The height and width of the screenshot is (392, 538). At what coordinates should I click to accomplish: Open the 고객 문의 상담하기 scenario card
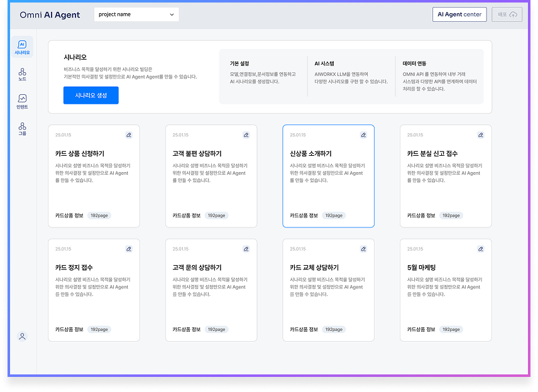tap(211, 290)
